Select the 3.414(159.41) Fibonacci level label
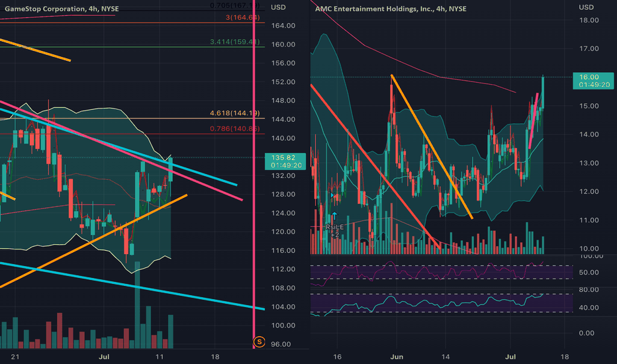Viewport: 617px width, 364px height. click(234, 42)
